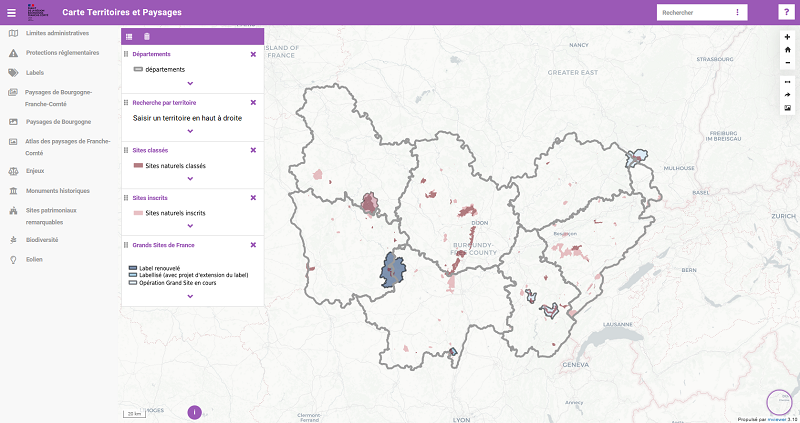Remove the Grands Sites de France layer
This screenshot has width=800, height=423.
(253, 245)
